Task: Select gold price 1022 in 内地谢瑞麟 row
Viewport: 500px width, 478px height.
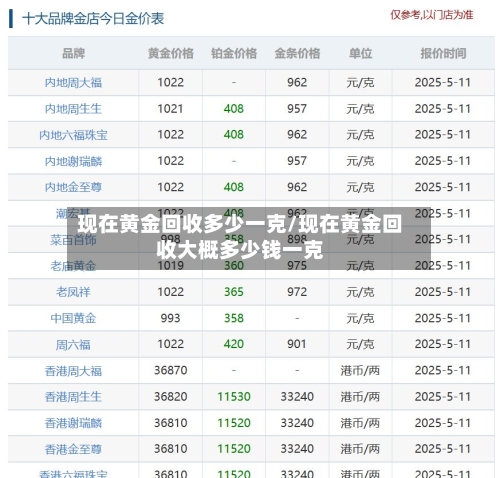Action: (x=170, y=161)
